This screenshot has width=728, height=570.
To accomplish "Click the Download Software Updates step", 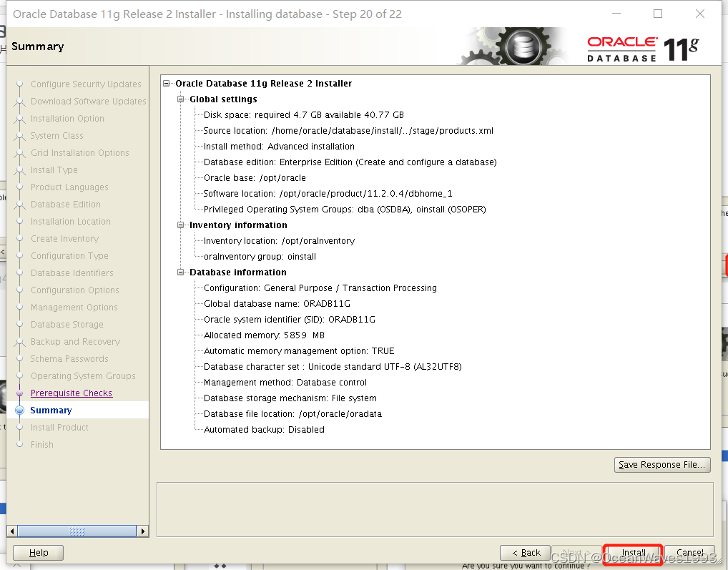I will tap(88, 101).
